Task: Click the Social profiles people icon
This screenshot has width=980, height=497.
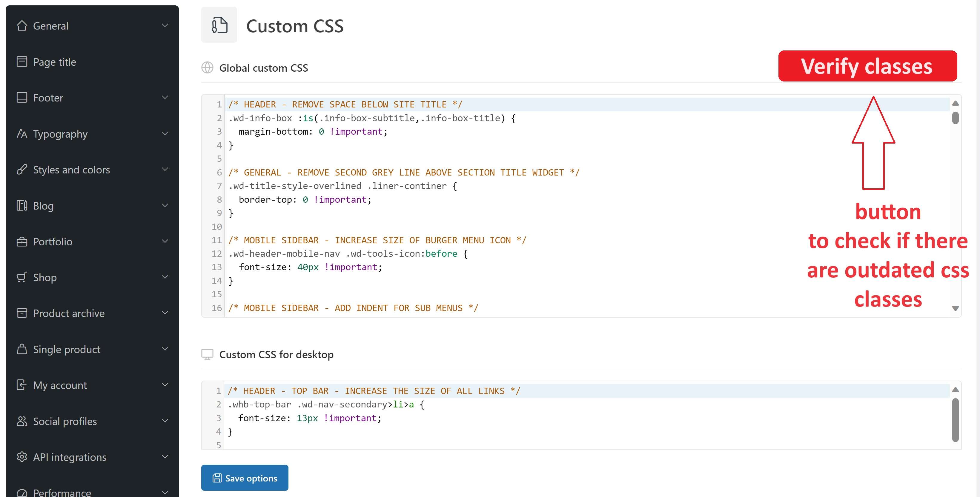Action: point(22,421)
